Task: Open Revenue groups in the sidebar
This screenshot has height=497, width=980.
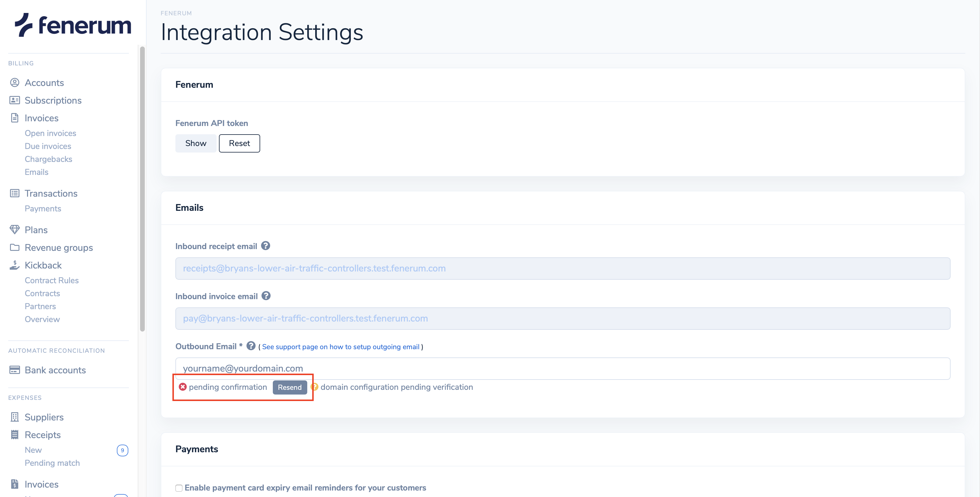Action: pos(59,247)
